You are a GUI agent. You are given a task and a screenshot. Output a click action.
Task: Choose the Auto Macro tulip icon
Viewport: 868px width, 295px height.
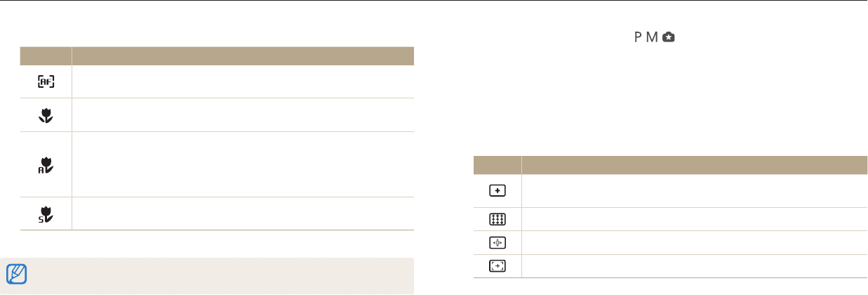click(x=46, y=164)
